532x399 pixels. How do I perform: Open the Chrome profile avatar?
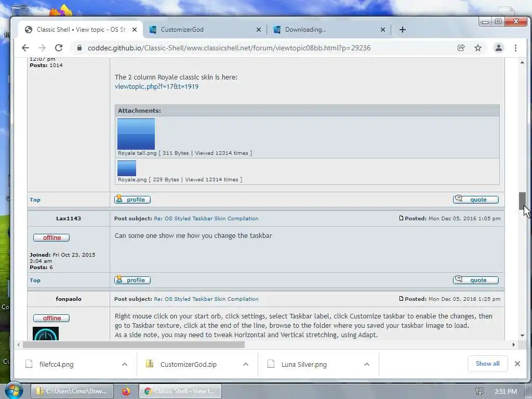[x=498, y=48]
